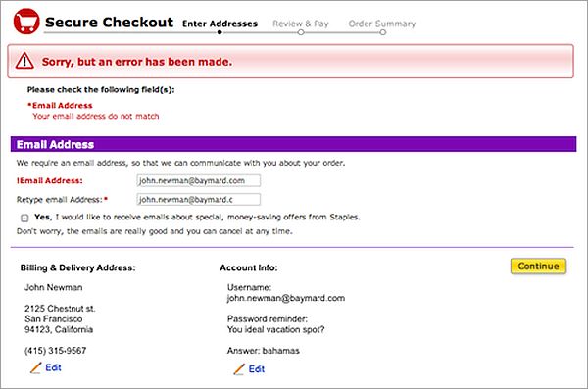
Task: Click the Review & Pay progress circle
Action: point(301,32)
